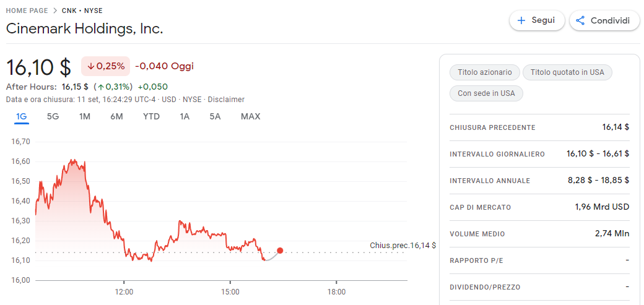
Task: Click the CAP DI MERCATO label
Action: [480, 208]
